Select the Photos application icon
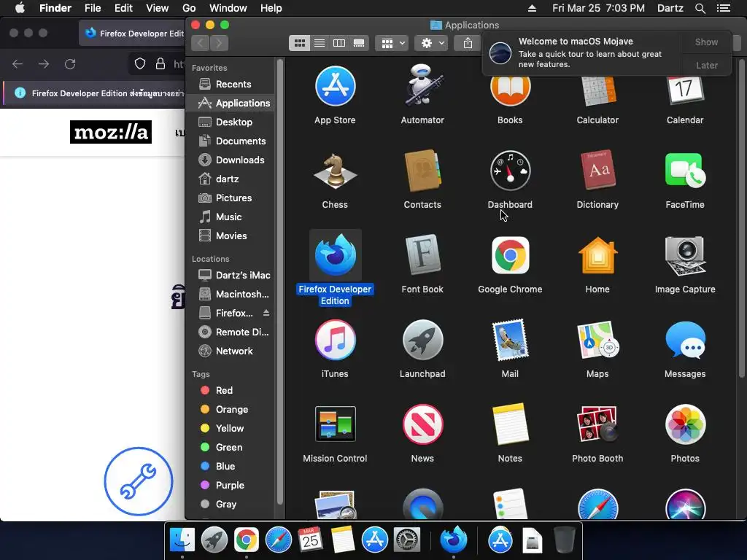 coord(684,424)
